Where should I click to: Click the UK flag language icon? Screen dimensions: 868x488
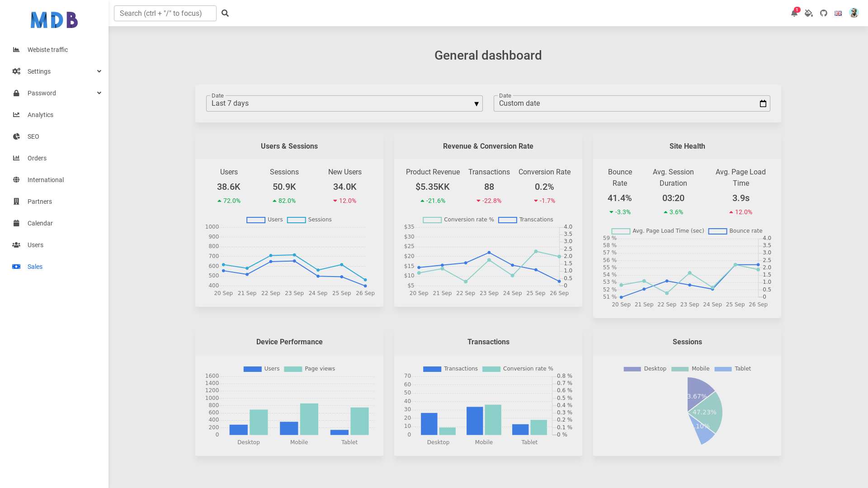[838, 13]
